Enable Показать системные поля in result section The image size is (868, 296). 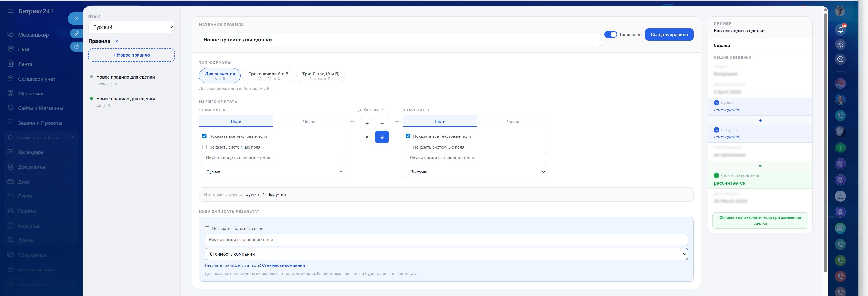click(x=207, y=229)
